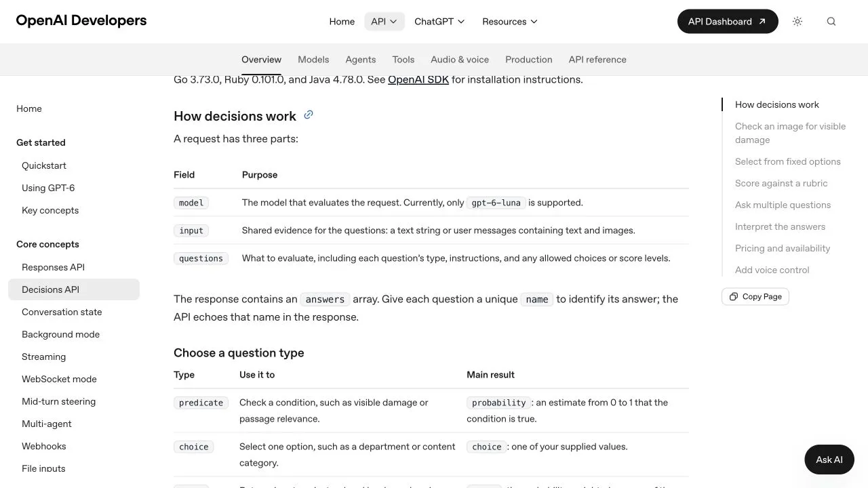Image resolution: width=868 pixels, height=488 pixels.
Task: Expand the Resources dropdown menu
Action: 510,22
